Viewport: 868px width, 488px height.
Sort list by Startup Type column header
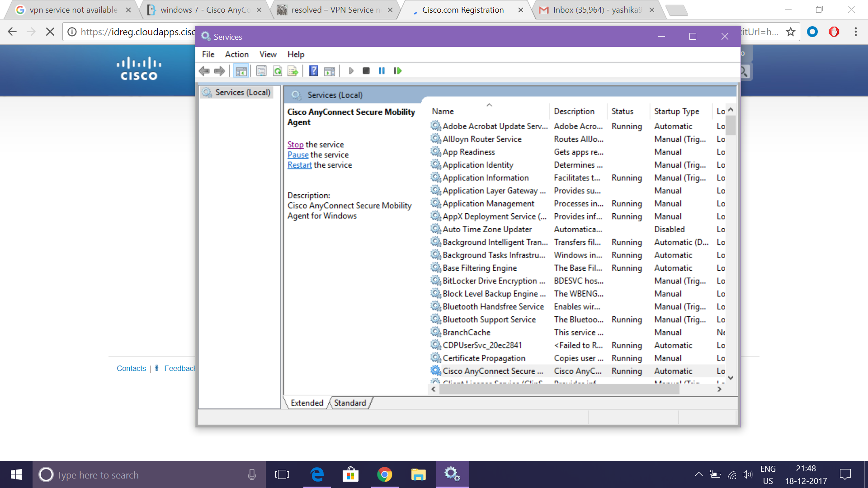(x=676, y=111)
